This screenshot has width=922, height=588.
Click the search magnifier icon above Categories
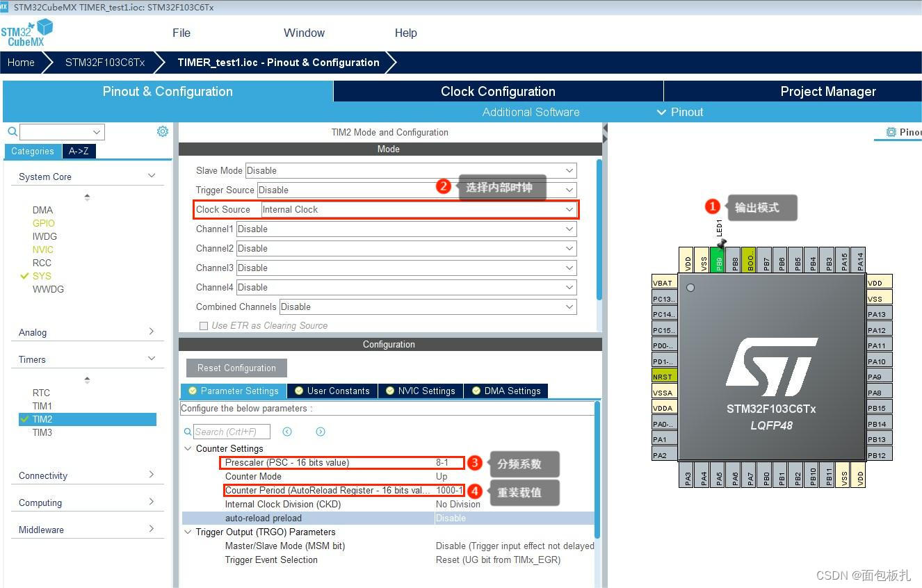coord(13,131)
